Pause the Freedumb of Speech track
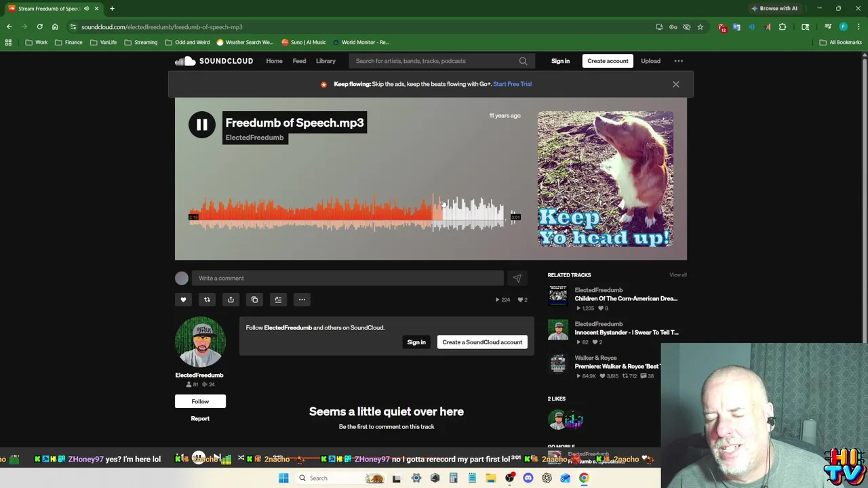Screen dimensions: 868x488 pos(201,125)
